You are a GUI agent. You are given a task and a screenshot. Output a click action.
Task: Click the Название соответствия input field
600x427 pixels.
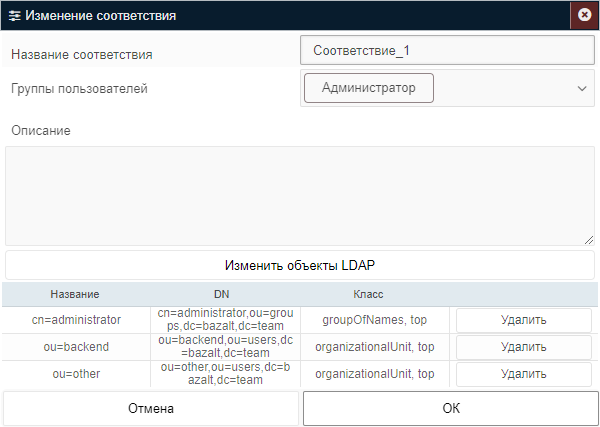[447, 50]
